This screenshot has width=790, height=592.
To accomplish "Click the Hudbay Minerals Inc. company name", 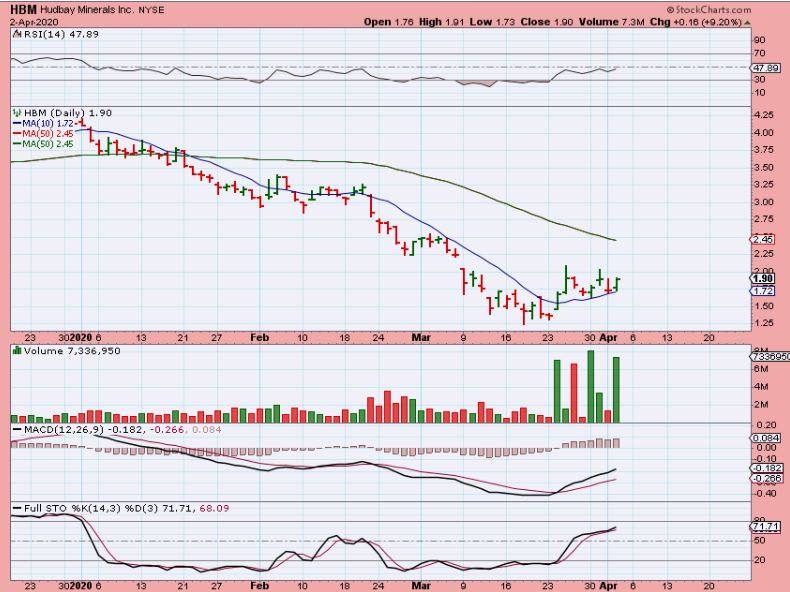I will 87,10.
